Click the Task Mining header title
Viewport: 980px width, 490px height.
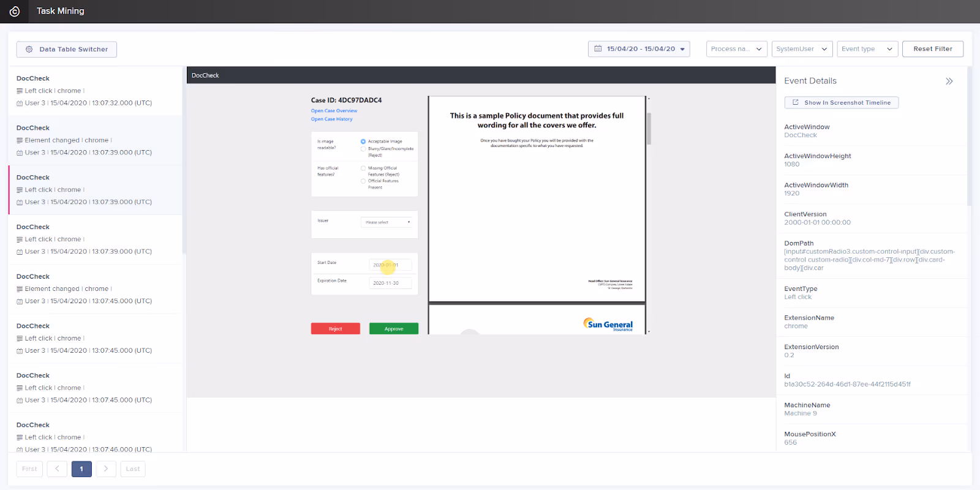60,11
